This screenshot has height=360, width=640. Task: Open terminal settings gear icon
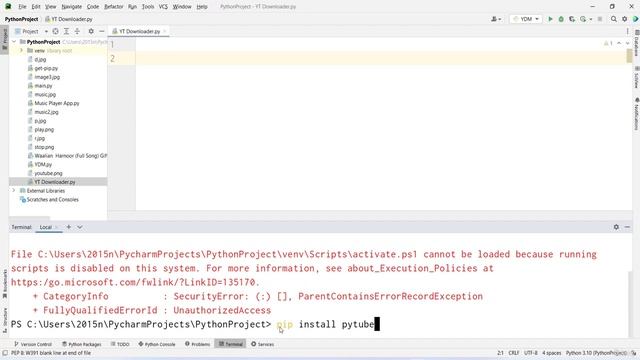click(x=616, y=227)
